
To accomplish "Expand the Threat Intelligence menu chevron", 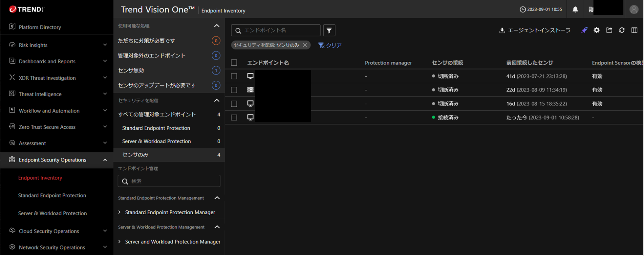I will 105,94.
